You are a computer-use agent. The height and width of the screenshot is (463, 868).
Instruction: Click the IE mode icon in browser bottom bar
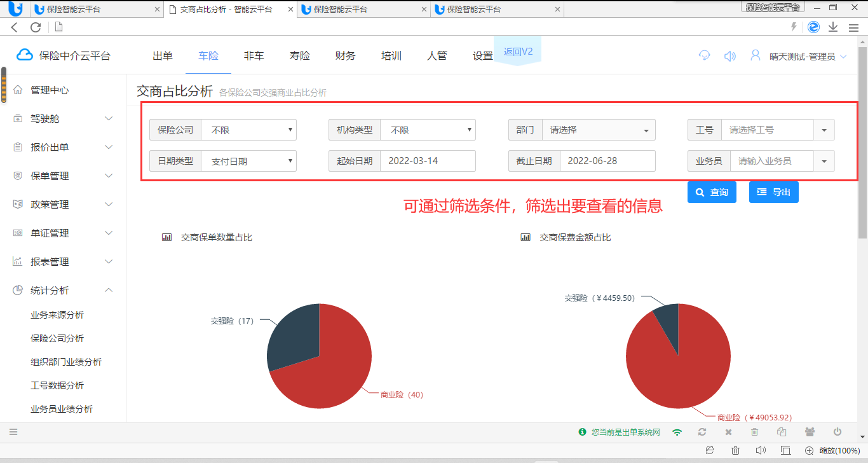pyautogui.click(x=710, y=450)
